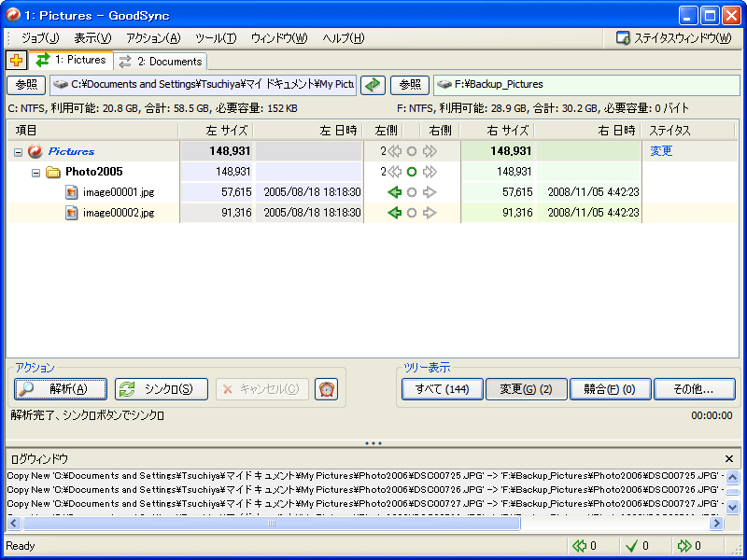
Task: Click the alarm clock auto-sync icon
Action: click(326, 389)
